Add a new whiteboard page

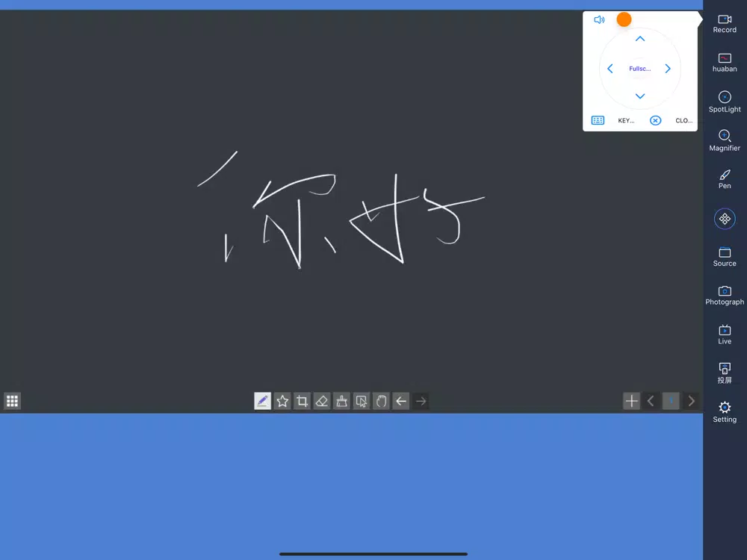pos(631,401)
